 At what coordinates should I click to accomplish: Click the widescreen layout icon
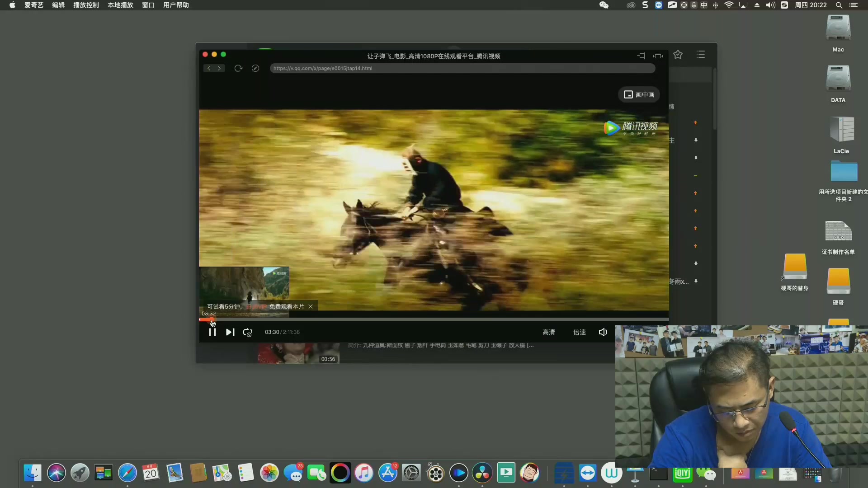coord(658,56)
